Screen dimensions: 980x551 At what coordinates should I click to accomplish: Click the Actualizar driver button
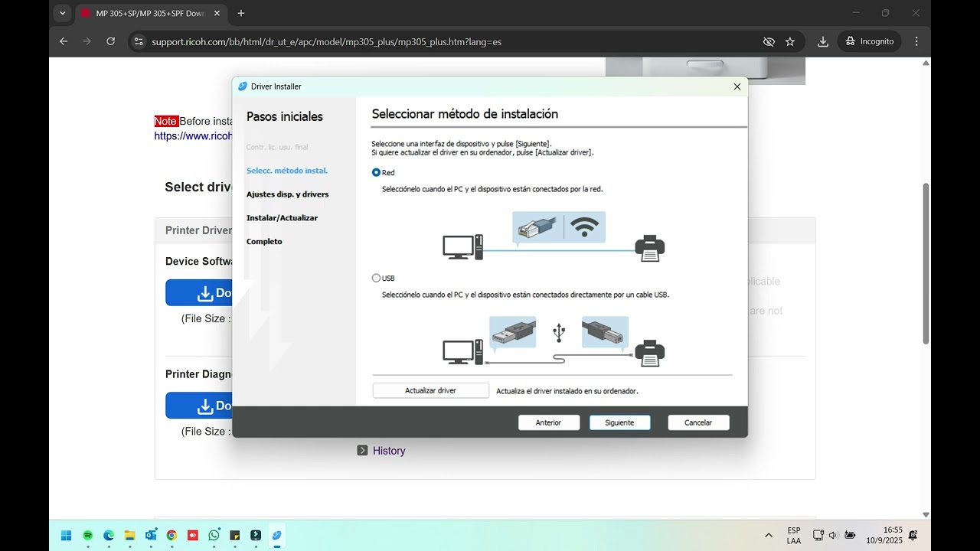[x=430, y=390]
